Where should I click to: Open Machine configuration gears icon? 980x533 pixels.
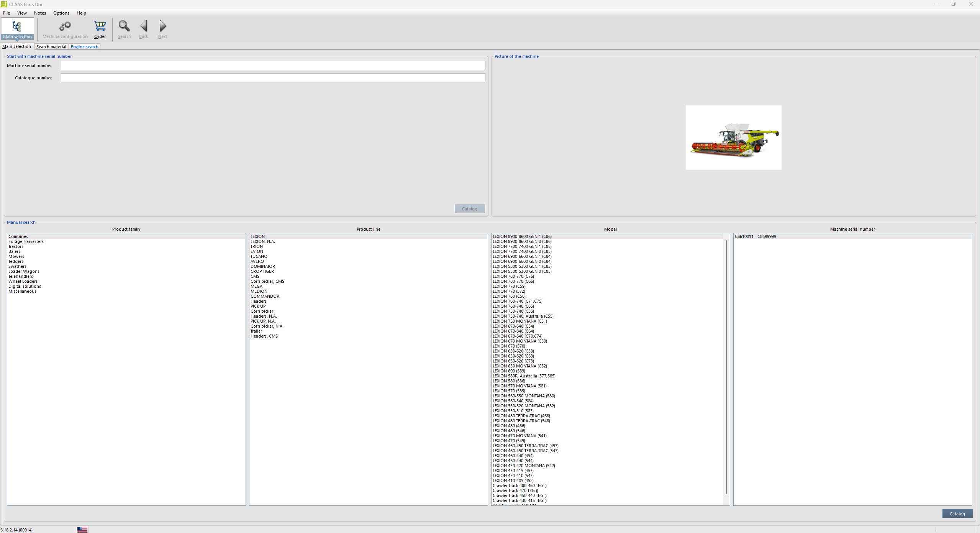click(x=65, y=26)
